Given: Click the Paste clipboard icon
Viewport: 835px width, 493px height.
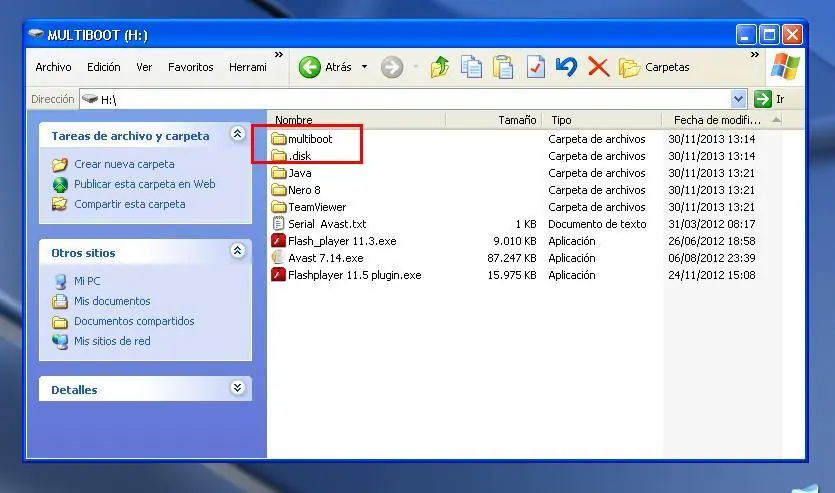Looking at the screenshot, I should tap(503, 67).
